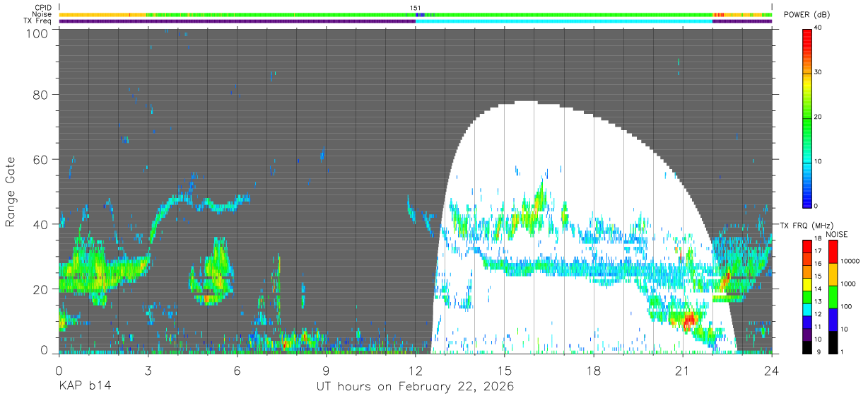Viewport: 868px width, 401px height.
Task: Click the yellow swatch in TX FRQ legend
Action: click(x=807, y=284)
